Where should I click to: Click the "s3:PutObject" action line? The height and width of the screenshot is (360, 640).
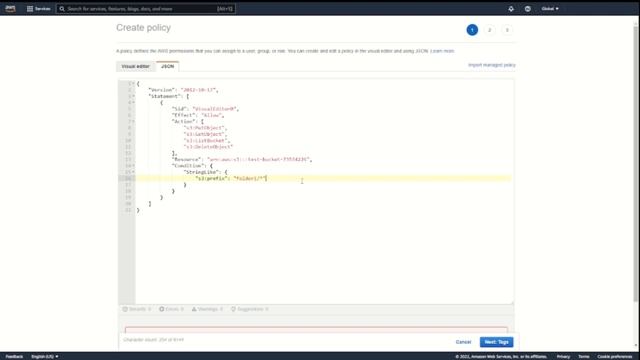pos(205,128)
